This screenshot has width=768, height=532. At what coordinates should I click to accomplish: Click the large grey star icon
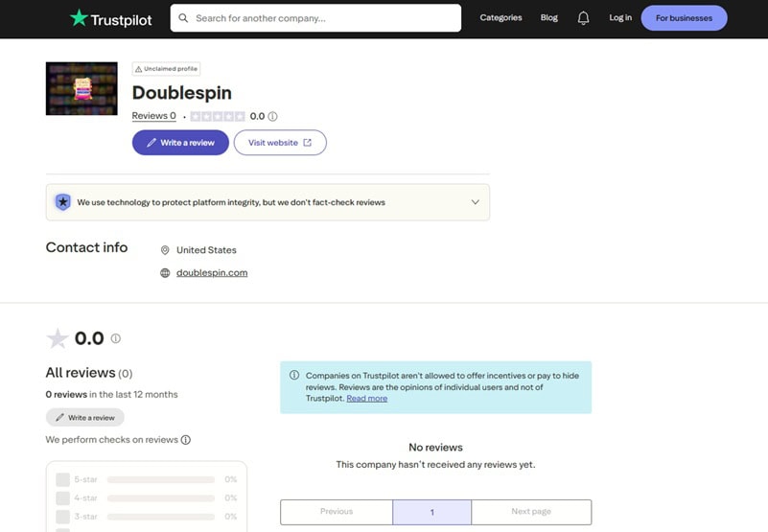point(58,338)
